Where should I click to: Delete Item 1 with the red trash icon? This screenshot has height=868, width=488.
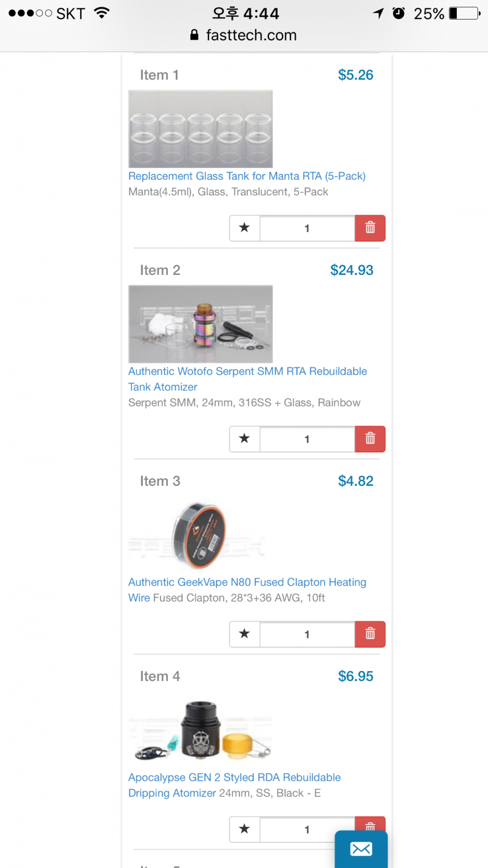(370, 228)
